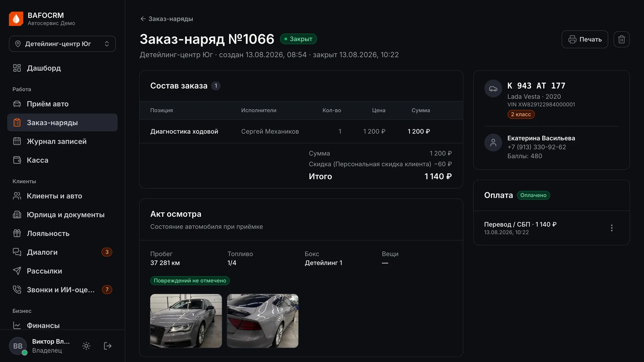Click the Позиция column header
Image resolution: width=644 pixels, height=362 pixels.
162,111
